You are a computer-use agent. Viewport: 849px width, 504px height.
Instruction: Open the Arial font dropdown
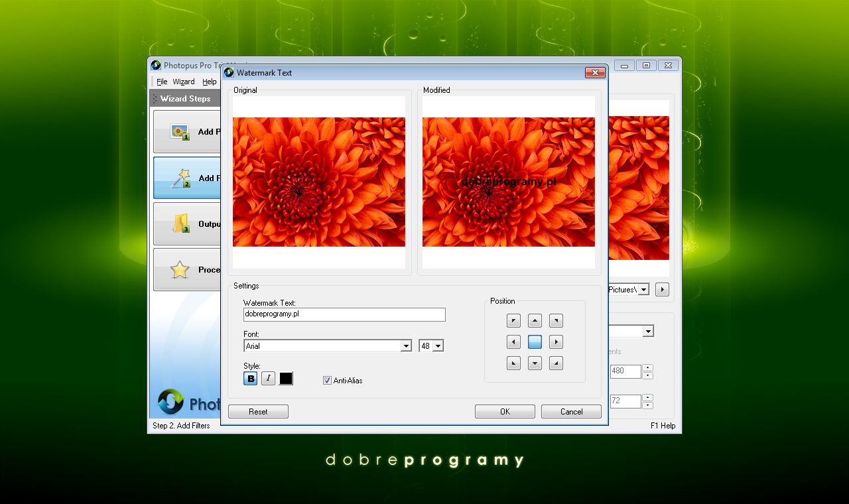[x=406, y=346]
